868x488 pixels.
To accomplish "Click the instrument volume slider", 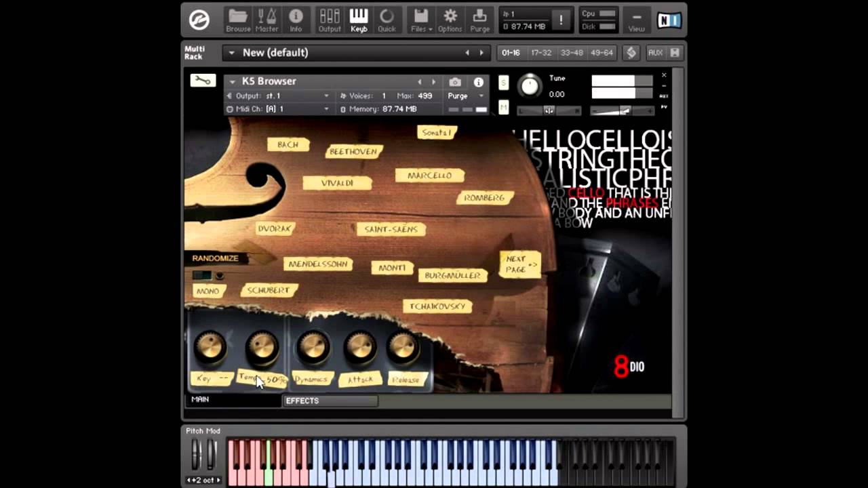I will [621, 110].
